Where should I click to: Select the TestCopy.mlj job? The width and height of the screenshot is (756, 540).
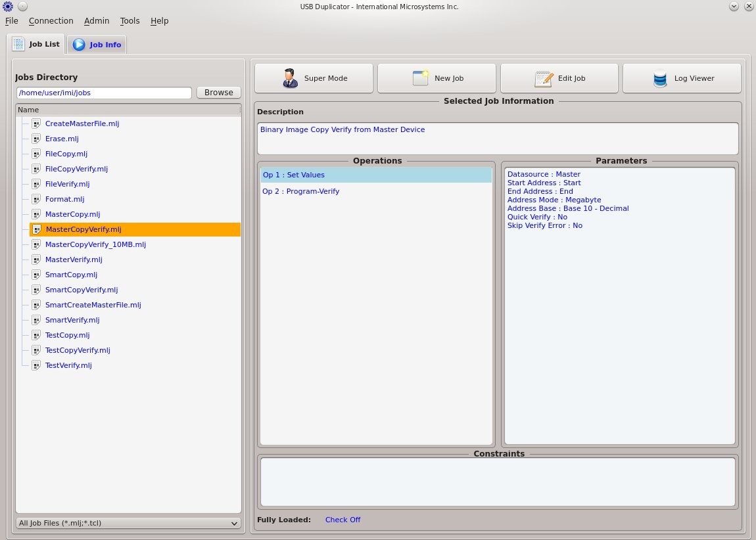[67, 335]
